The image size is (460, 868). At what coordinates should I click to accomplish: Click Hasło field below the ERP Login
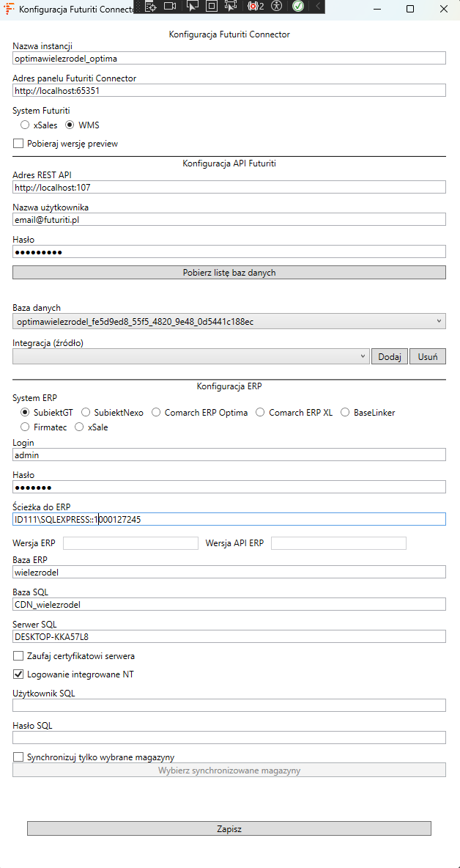click(x=229, y=487)
